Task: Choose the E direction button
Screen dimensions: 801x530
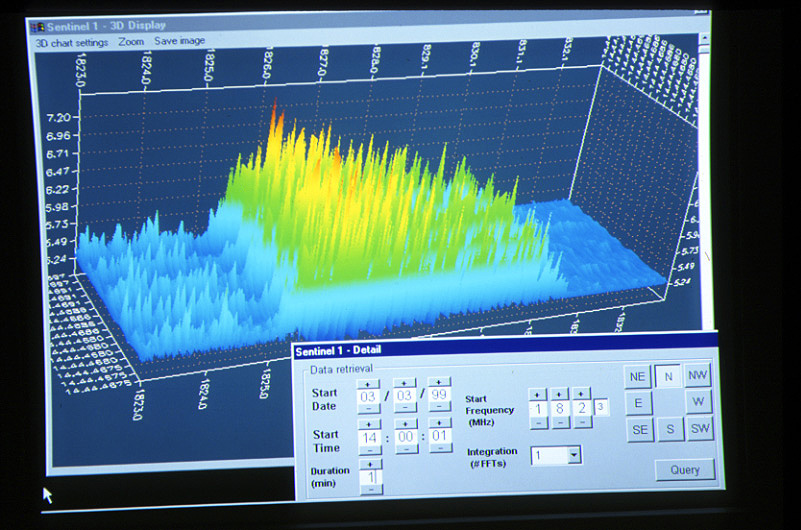Action: 639,403
